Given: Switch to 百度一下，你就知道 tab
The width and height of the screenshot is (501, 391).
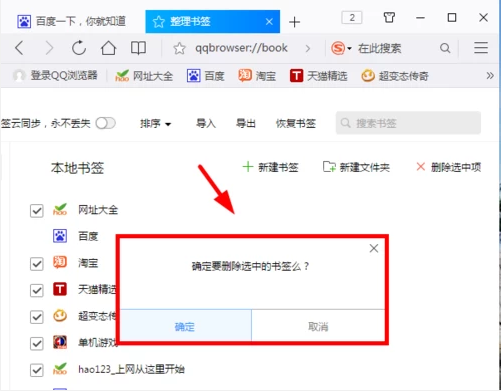Looking at the screenshot, I should click(72, 21).
